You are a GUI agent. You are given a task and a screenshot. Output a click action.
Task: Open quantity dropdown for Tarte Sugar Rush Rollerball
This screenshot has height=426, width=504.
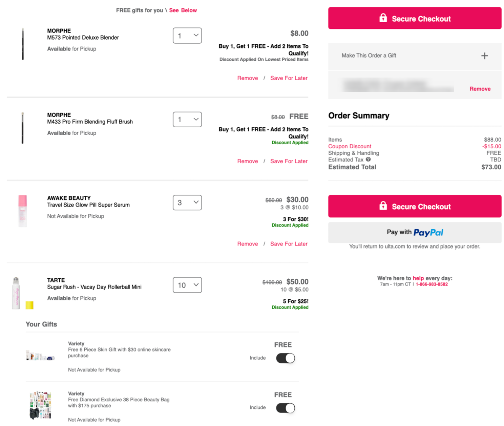click(187, 285)
